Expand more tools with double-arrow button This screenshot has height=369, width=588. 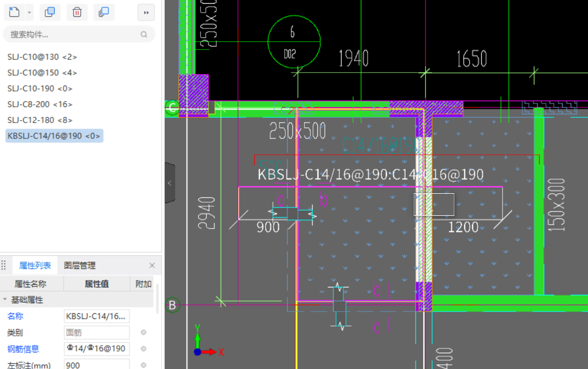pos(146,12)
